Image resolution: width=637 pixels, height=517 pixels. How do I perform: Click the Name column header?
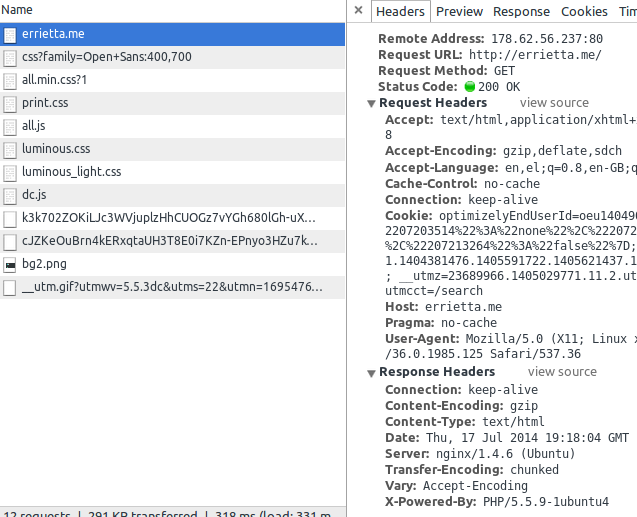pyautogui.click(x=17, y=10)
